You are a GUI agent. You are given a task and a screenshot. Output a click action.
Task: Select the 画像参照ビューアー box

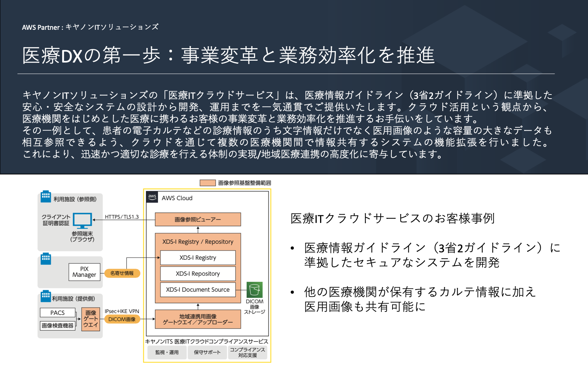coord(198,219)
